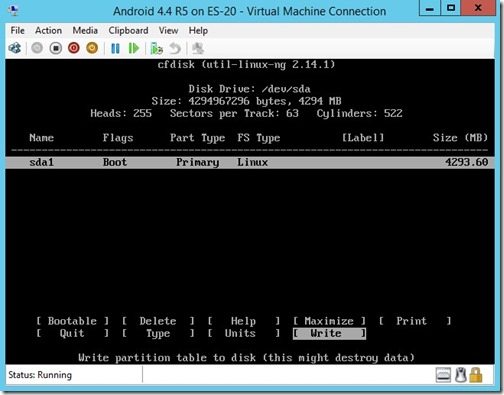Select the Units option in cfdisk

click(x=243, y=333)
